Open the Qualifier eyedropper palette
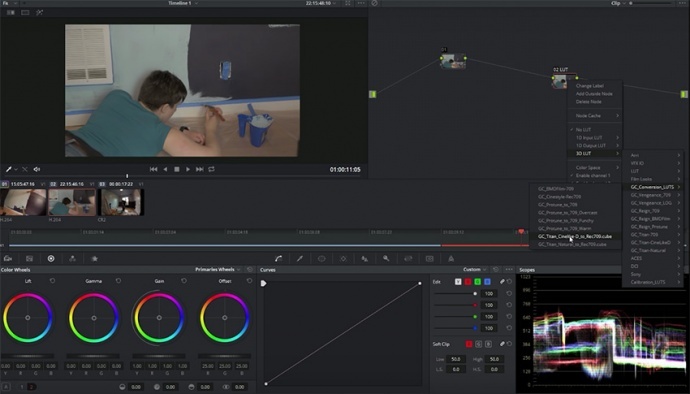 point(300,259)
